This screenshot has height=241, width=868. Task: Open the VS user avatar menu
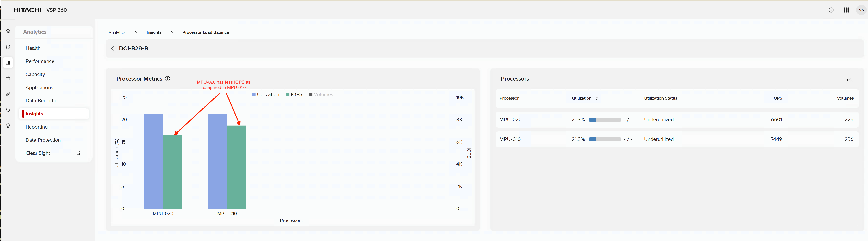(x=861, y=10)
